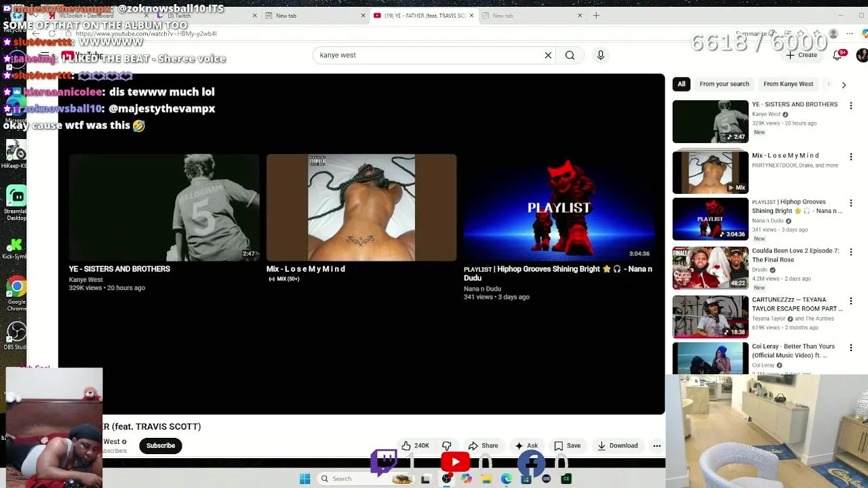The width and height of the screenshot is (868, 488).
Task: Open options menu for CARTUNEZZzz Teyana Taylor video
Action: [850, 300]
